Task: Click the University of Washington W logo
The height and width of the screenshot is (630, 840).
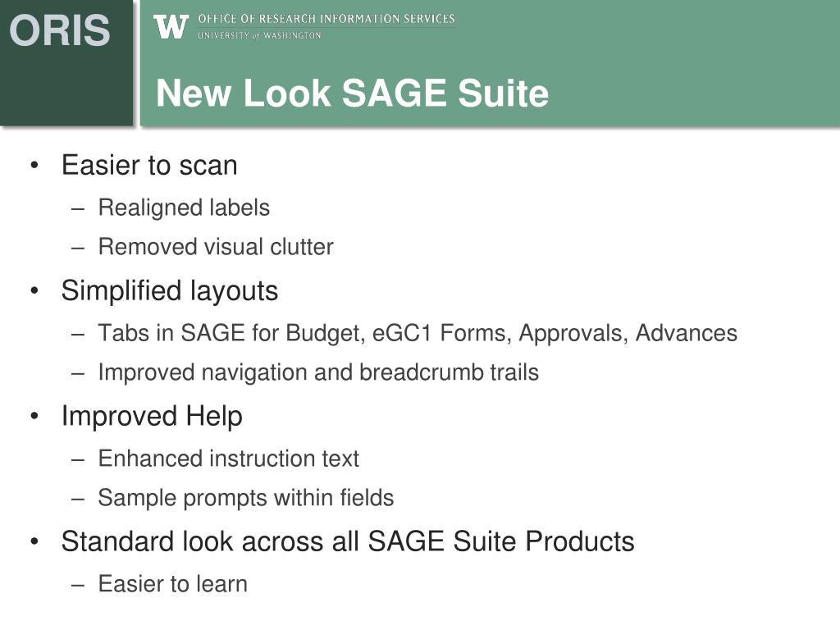Action: point(171,27)
